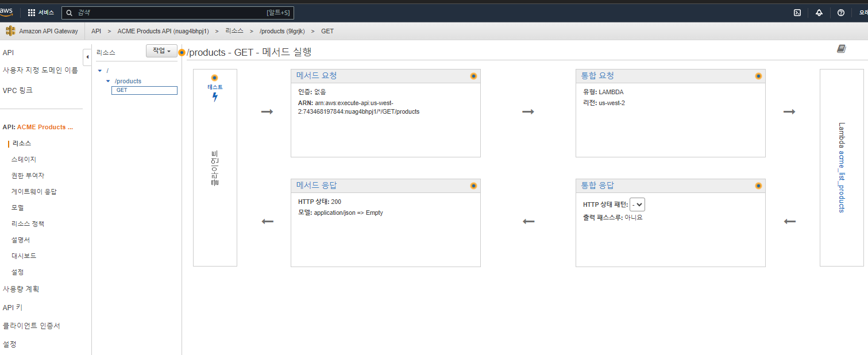
Task: Click the orange dot in Method Response box
Action: [x=473, y=186]
